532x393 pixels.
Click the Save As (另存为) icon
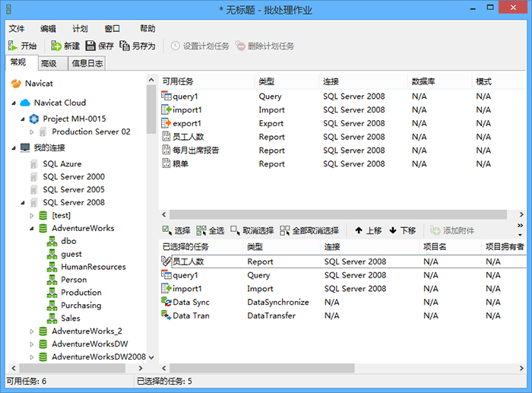tap(125, 46)
